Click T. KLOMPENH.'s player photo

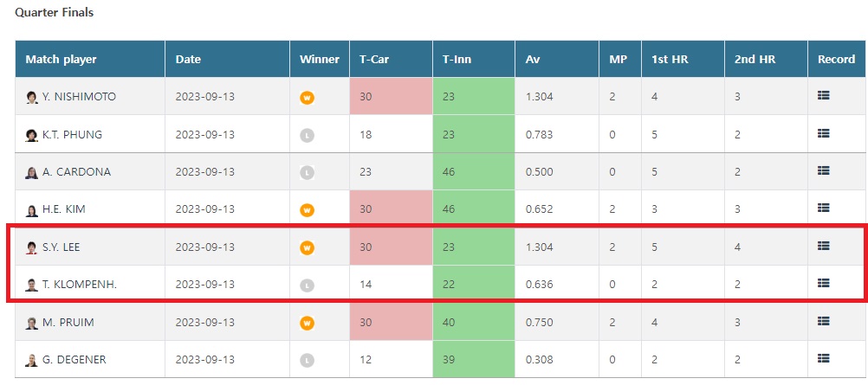(32, 286)
